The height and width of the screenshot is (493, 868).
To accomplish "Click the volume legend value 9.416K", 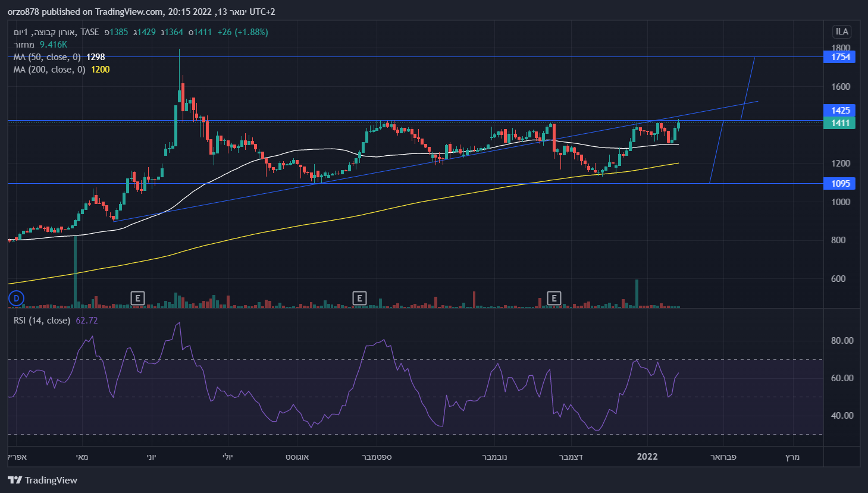I will [x=54, y=45].
